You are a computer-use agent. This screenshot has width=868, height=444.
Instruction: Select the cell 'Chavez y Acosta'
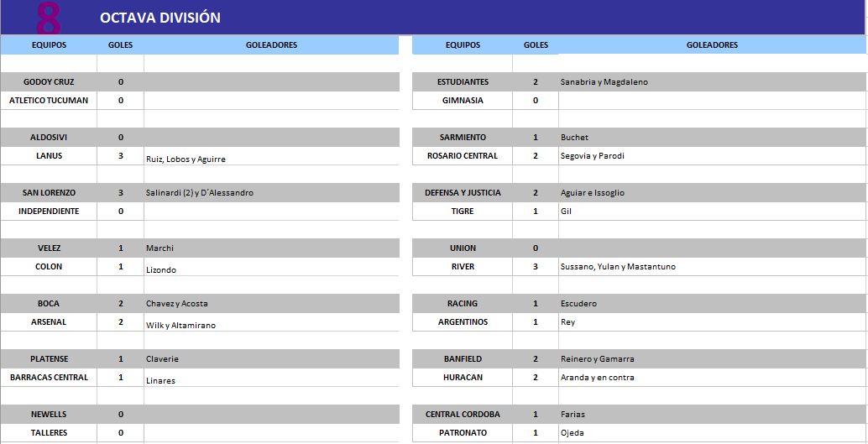point(271,303)
